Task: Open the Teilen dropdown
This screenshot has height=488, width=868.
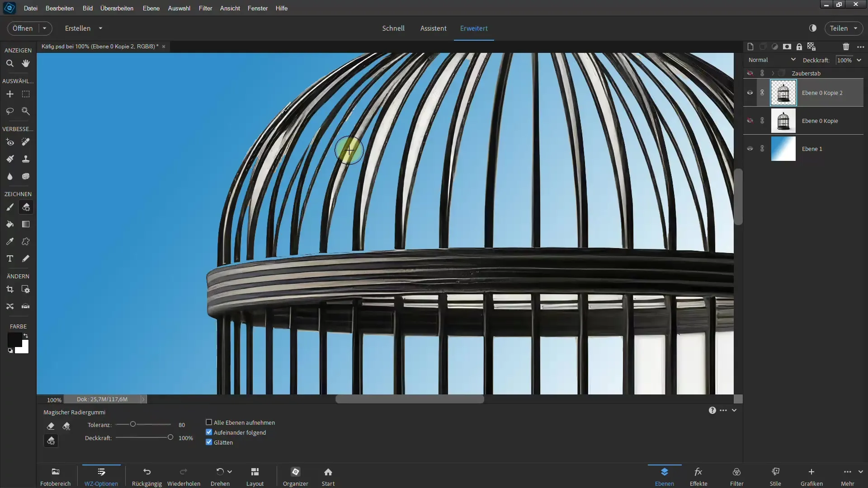Action: click(855, 28)
